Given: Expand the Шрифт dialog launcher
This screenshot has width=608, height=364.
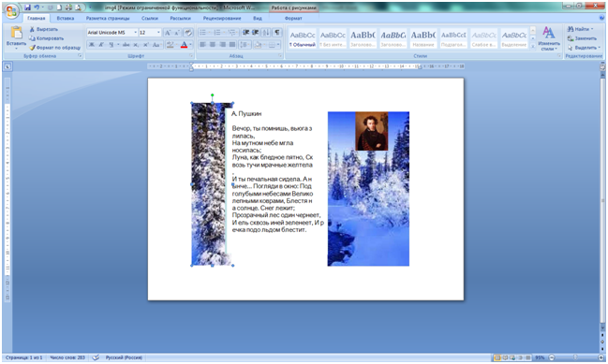Looking at the screenshot, I should pos(191,56).
